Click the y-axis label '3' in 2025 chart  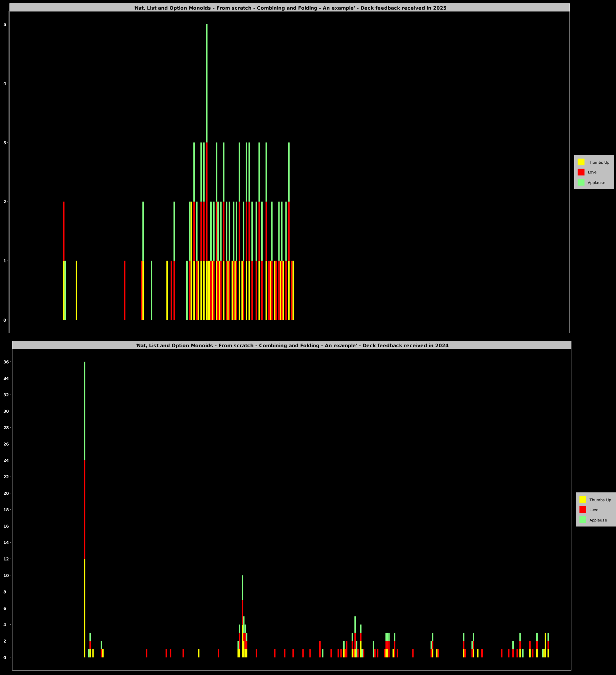[5, 143]
